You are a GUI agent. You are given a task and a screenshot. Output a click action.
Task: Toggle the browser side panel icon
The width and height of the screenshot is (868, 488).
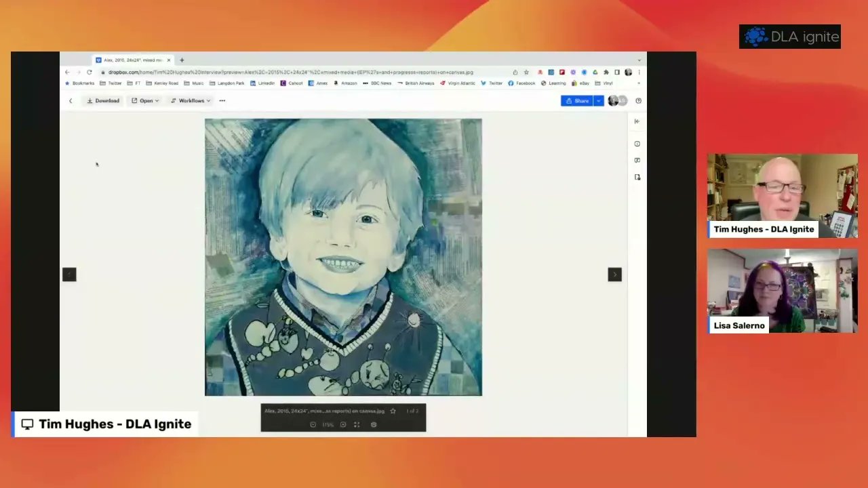point(617,72)
